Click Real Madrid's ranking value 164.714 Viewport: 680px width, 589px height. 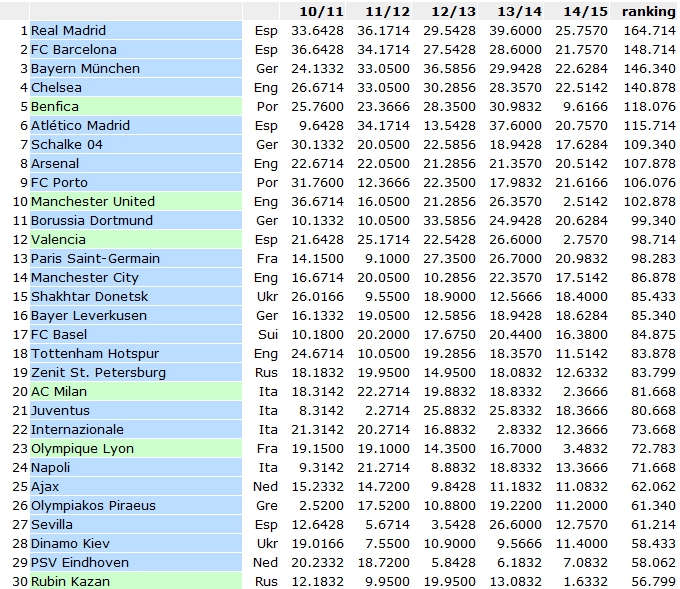648,30
